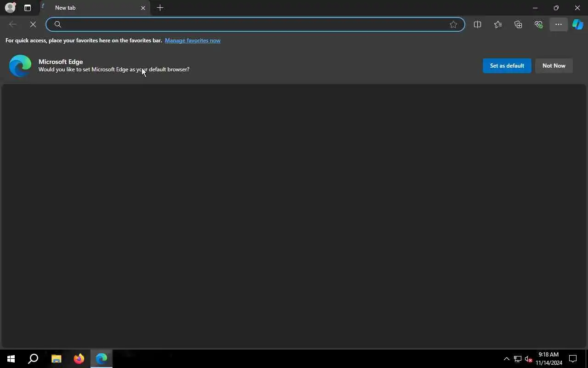
Task: Add page to favorites with star icon
Action: tap(453, 24)
